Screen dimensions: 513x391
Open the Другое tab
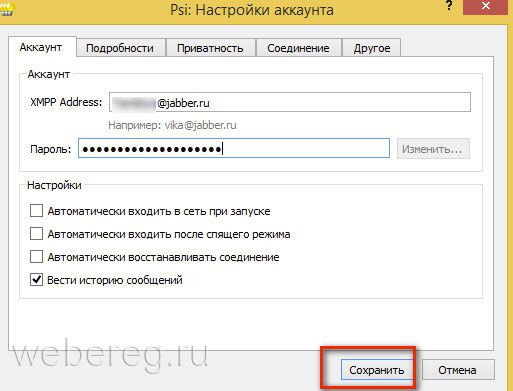coord(372,48)
